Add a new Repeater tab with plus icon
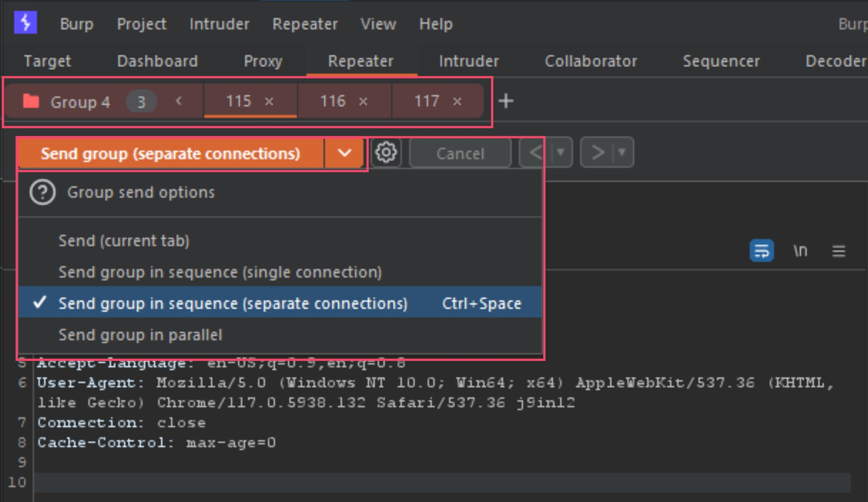Image resolution: width=868 pixels, height=502 pixels. click(506, 101)
